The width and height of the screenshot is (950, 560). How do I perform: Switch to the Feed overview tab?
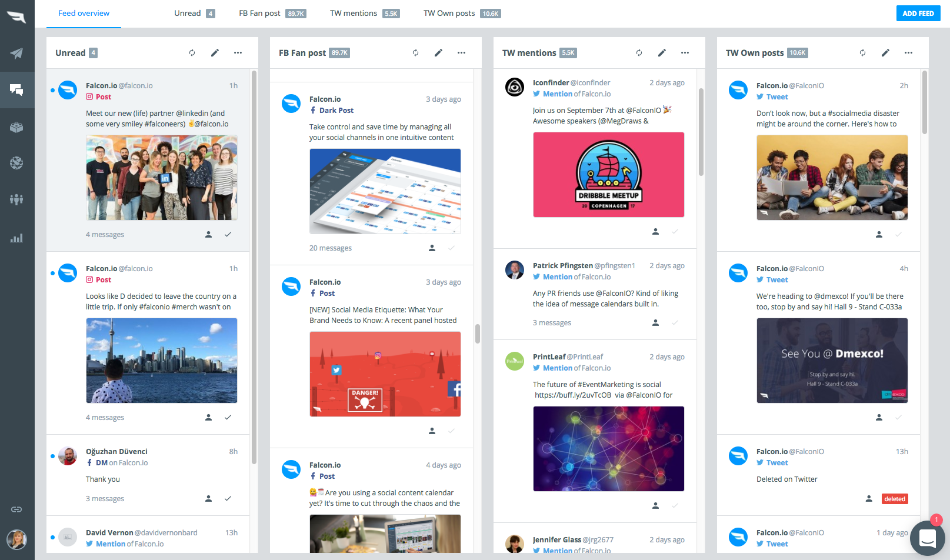click(x=84, y=14)
